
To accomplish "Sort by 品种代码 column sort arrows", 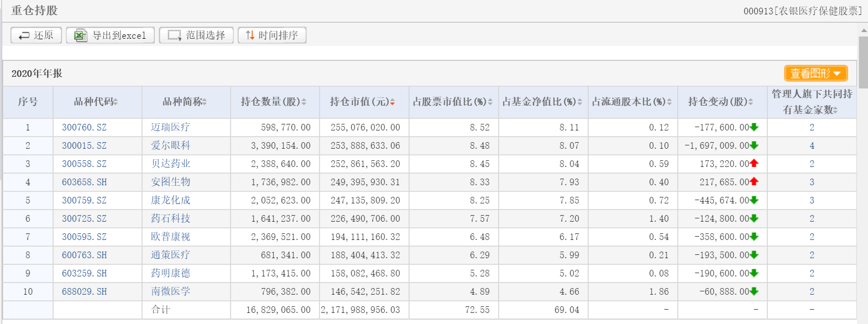I will coord(116,102).
